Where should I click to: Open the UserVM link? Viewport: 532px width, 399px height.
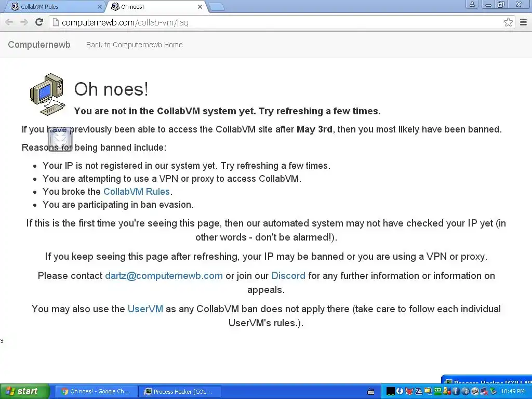pyautogui.click(x=145, y=309)
